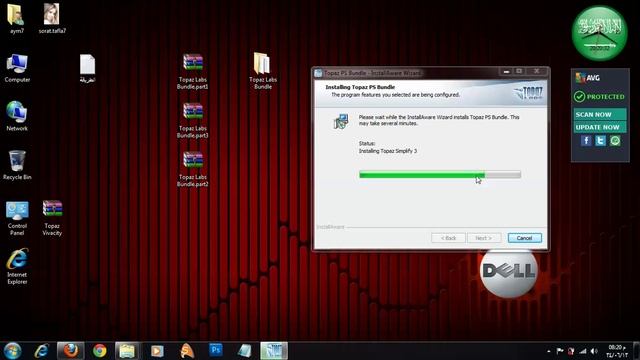Open Firefox from the taskbar
The width and height of the screenshot is (640, 360).
(71, 351)
